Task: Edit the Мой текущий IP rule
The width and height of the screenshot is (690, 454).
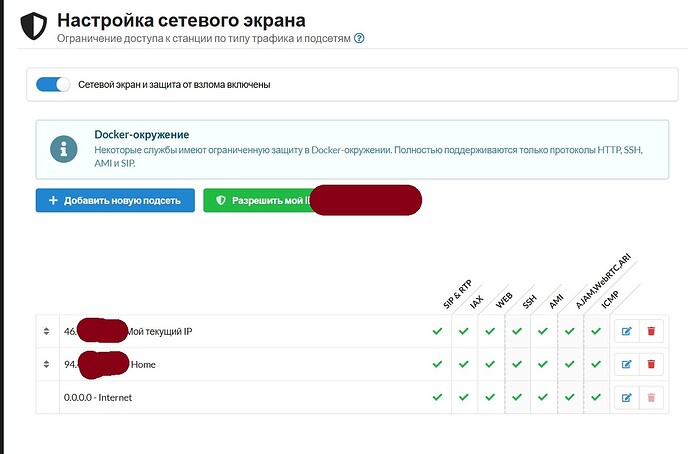Action: [x=627, y=331]
